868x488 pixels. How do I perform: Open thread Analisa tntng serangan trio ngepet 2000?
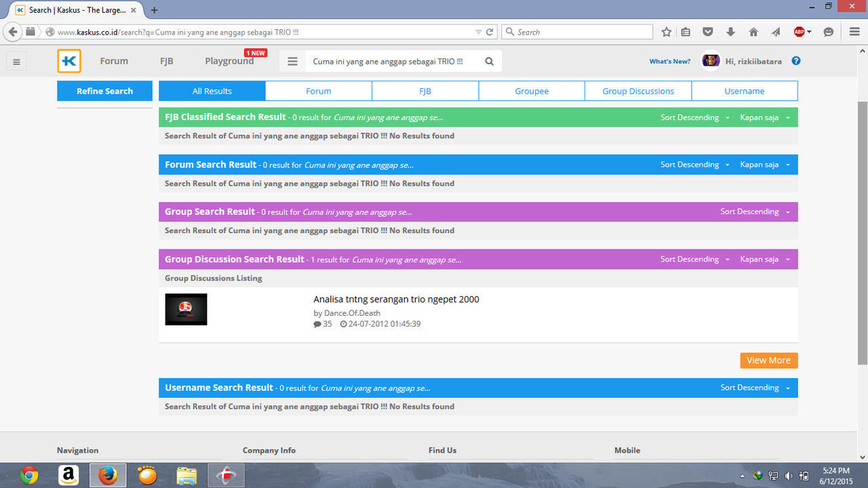396,300
